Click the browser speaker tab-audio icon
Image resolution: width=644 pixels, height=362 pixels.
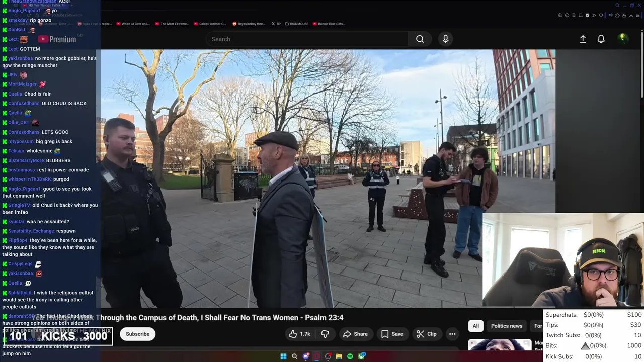(611, 15)
